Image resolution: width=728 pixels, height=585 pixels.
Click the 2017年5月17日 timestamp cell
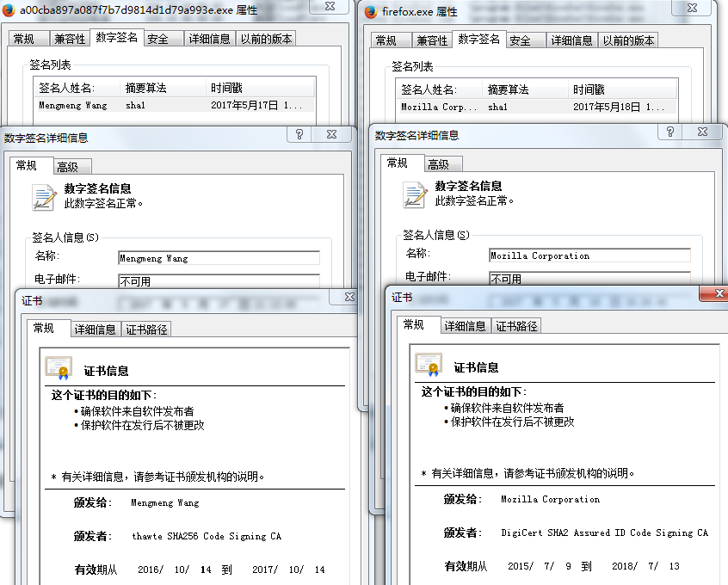point(256,105)
